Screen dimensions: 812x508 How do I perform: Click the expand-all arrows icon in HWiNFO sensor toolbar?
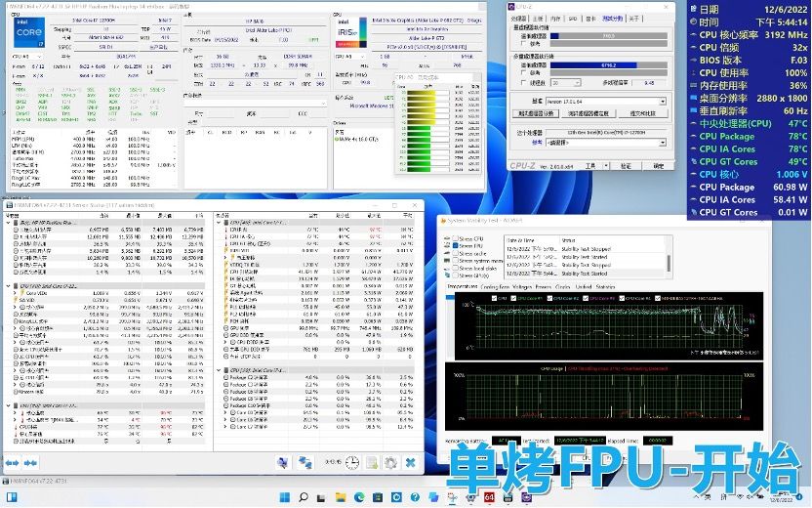click(13, 462)
